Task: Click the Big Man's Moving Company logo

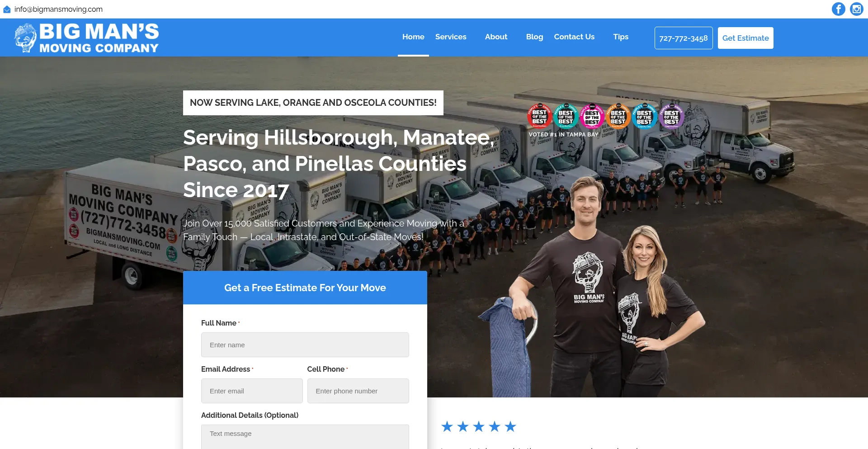Action: point(86,38)
